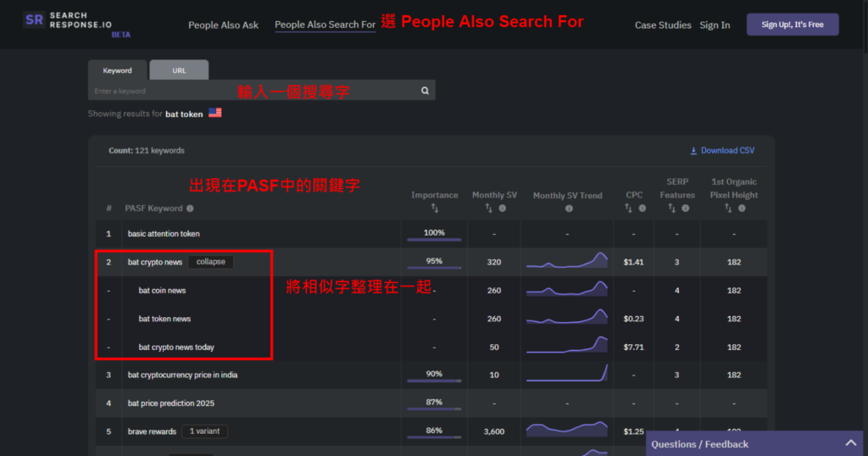Click the keyword bat cryptocurrency price in india
Image resolution: width=868 pixels, height=456 pixels.
click(x=182, y=375)
